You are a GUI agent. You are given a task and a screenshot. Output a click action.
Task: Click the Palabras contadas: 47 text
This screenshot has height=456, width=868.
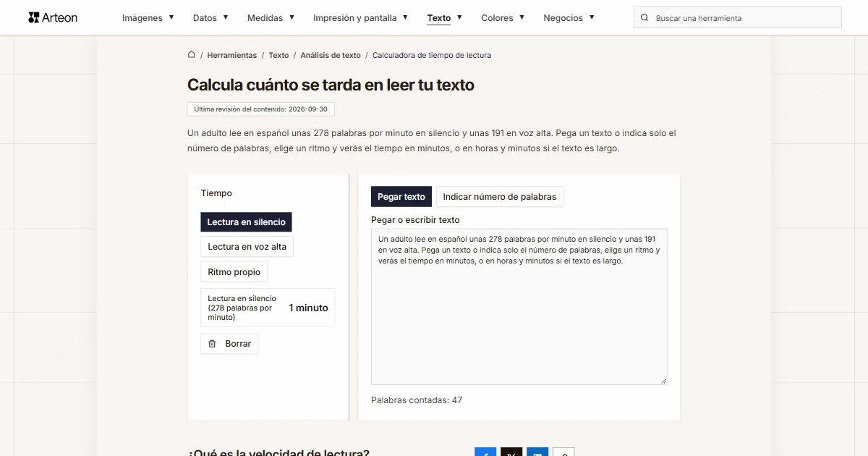tap(417, 400)
